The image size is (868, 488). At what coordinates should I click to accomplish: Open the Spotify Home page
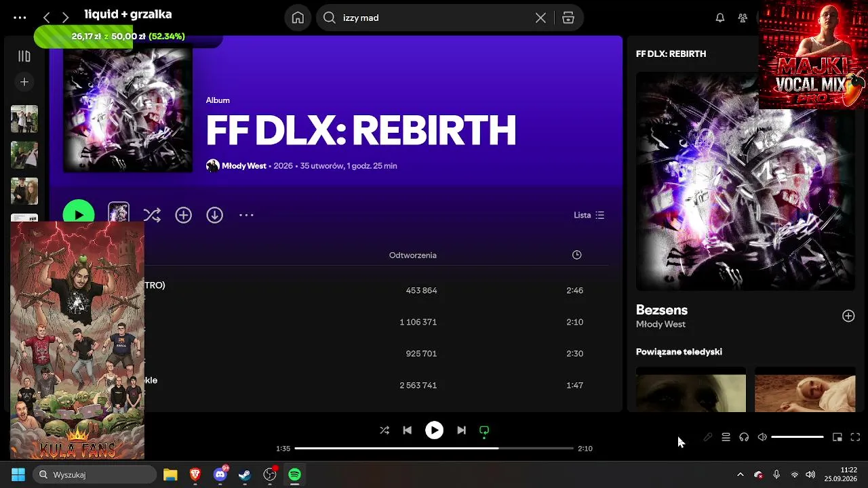coord(298,18)
